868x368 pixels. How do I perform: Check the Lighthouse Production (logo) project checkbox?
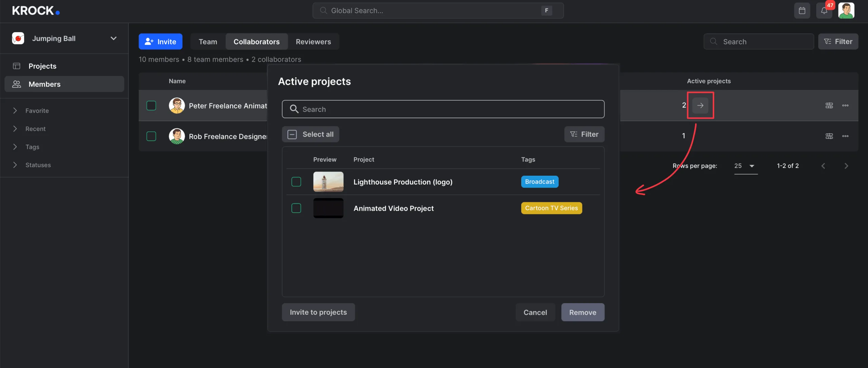pyautogui.click(x=296, y=181)
